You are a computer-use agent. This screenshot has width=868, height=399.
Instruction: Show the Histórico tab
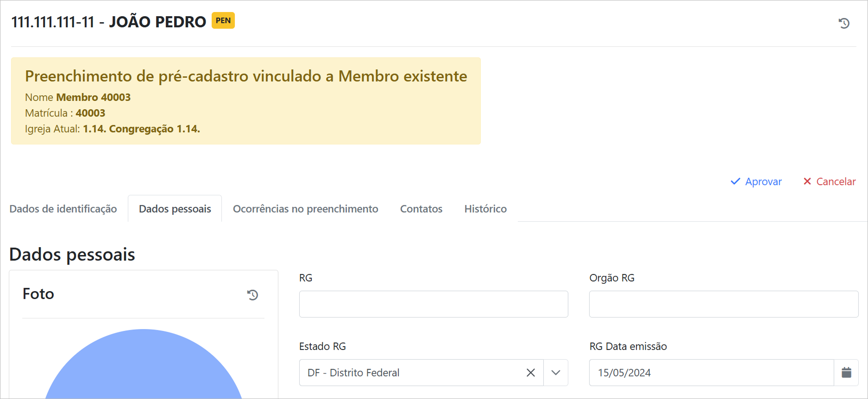485,209
